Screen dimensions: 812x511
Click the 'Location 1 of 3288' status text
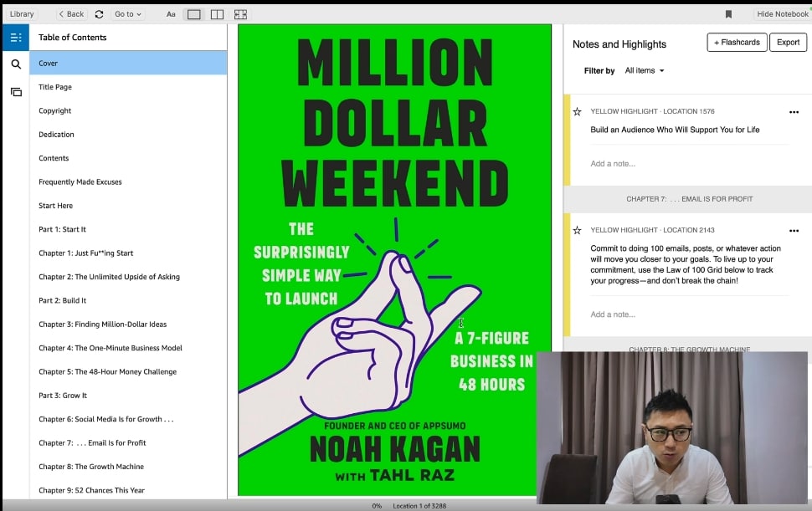click(419, 506)
